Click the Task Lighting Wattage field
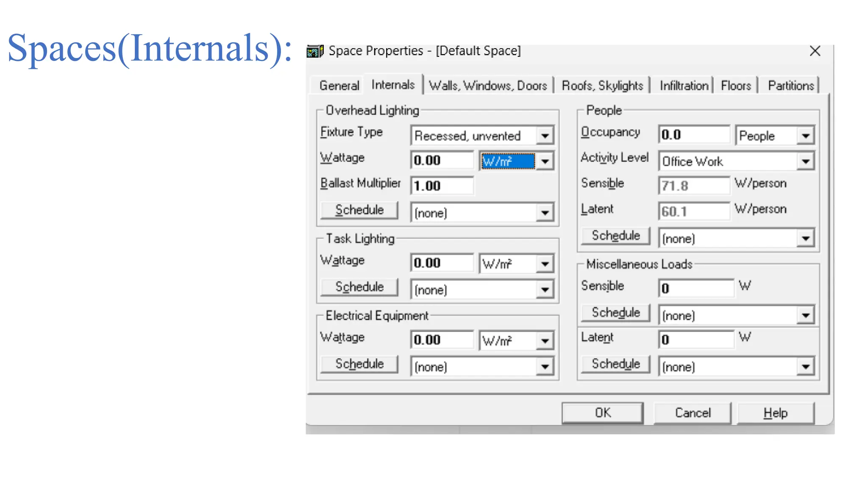This screenshot has width=868, height=488. pyautogui.click(x=442, y=263)
